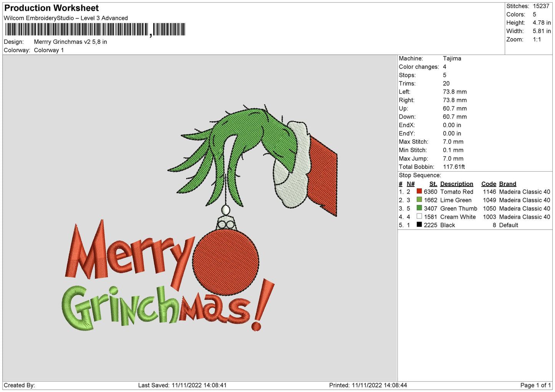
Task: Click the Color changes value 4
Action: click(x=445, y=67)
